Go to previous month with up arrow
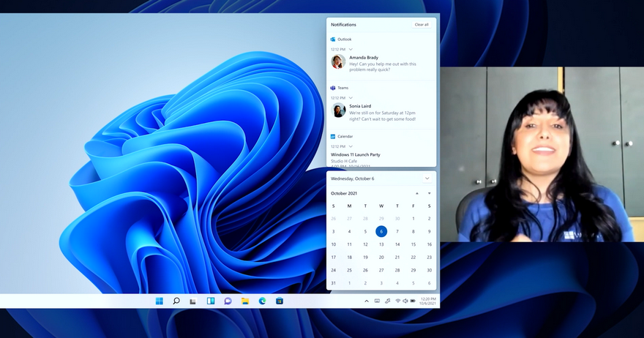The height and width of the screenshot is (338, 644). (x=417, y=193)
